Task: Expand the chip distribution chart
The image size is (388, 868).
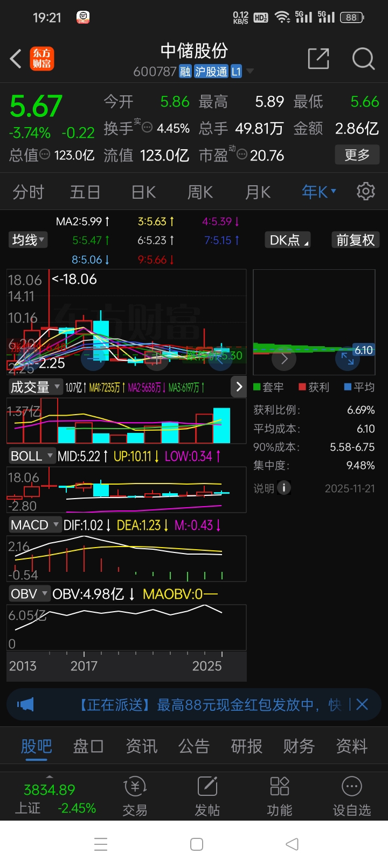Action: (x=348, y=359)
